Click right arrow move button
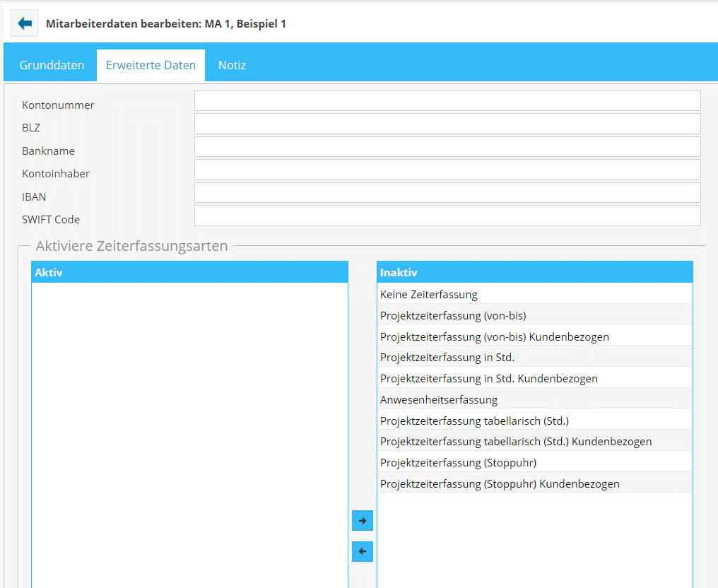The image size is (718, 588). click(362, 521)
